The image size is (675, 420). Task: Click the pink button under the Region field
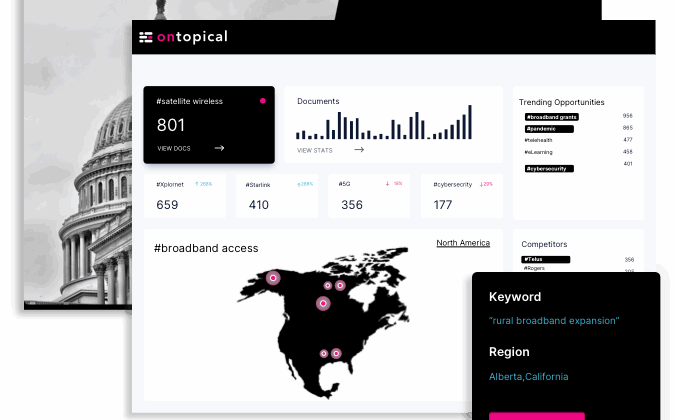point(536,415)
